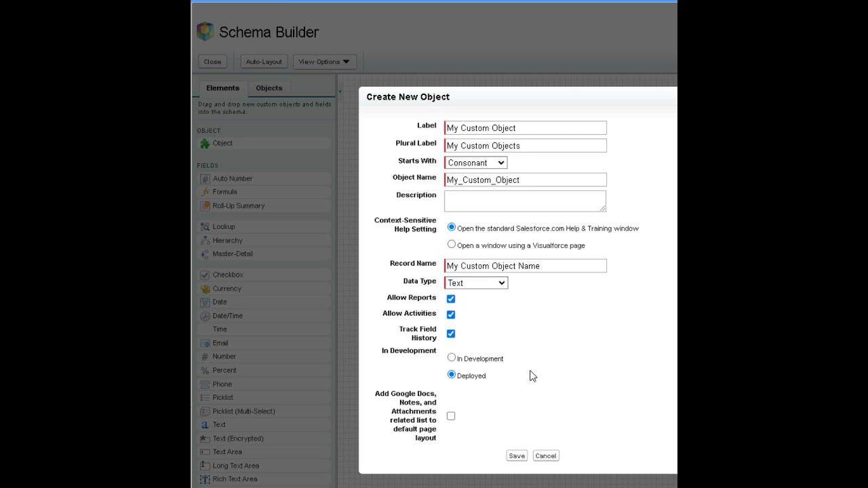This screenshot has height=488, width=868.
Task: Switch to the Elements tab
Action: [222, 88]
